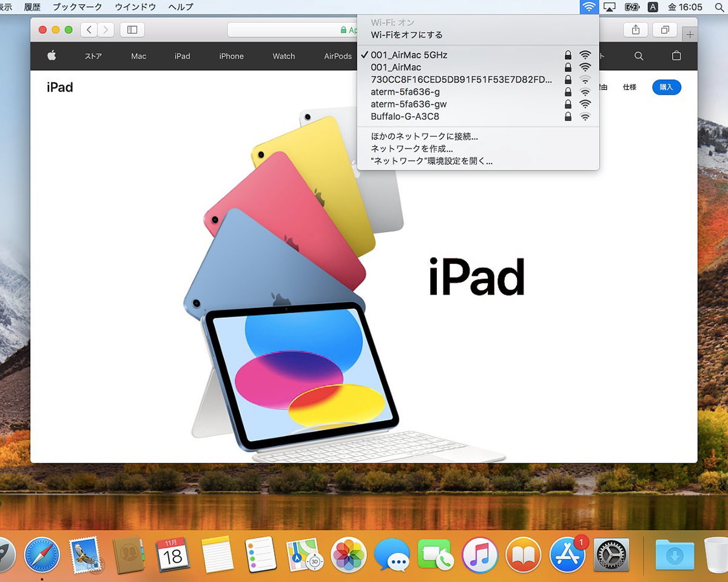Open the AirPlay display menu bar icon
This screenshot has width=728, height=582.
pyautogui.click(x=610, y=7)
